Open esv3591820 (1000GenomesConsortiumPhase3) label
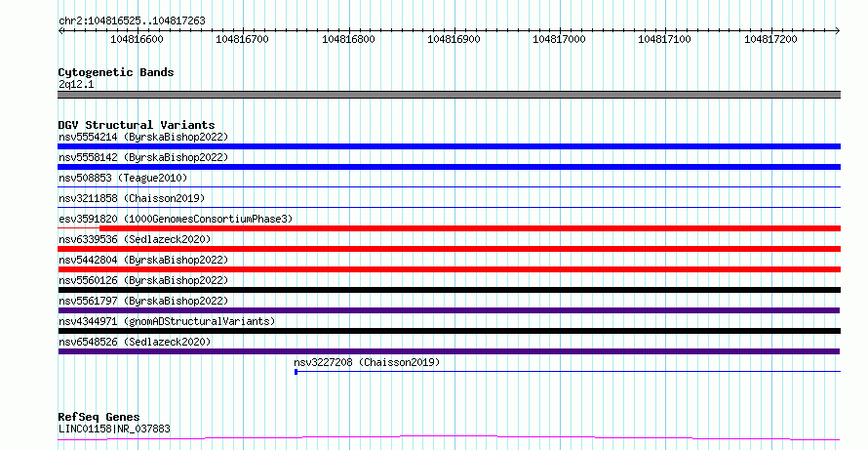The width and height of the screenshot is (868, 450). coord(176,219)
